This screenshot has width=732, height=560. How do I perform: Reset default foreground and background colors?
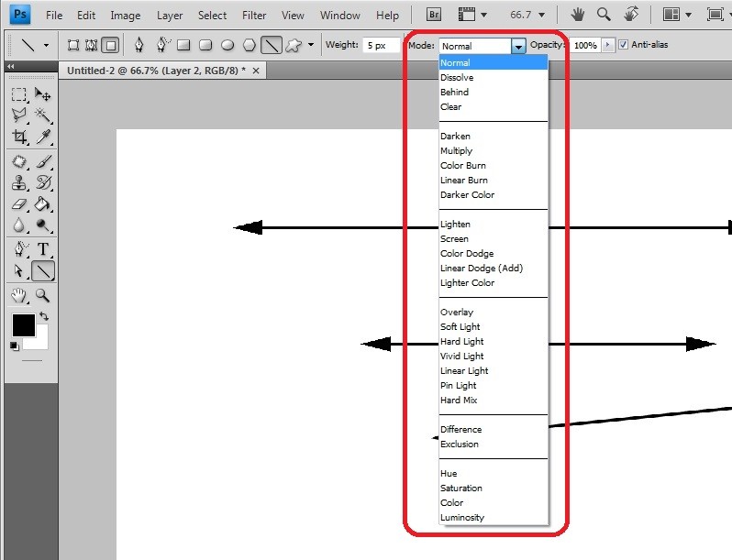click(15, 346)
